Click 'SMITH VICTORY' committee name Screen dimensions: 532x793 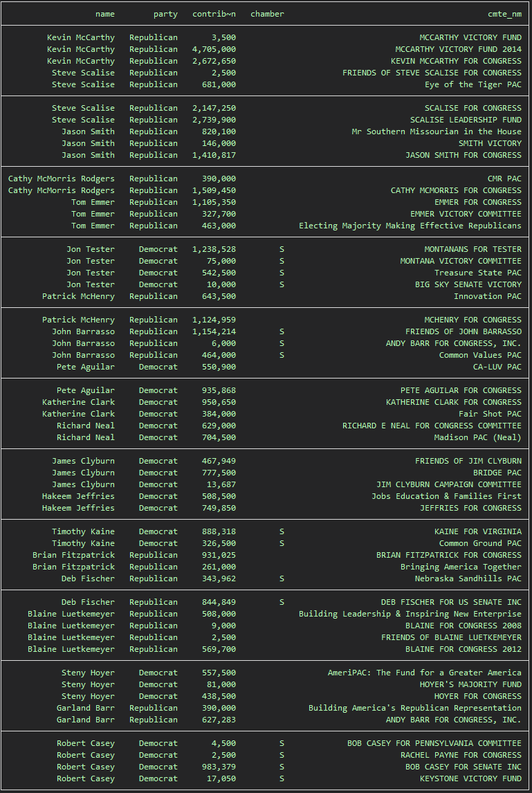pos(490,143)
